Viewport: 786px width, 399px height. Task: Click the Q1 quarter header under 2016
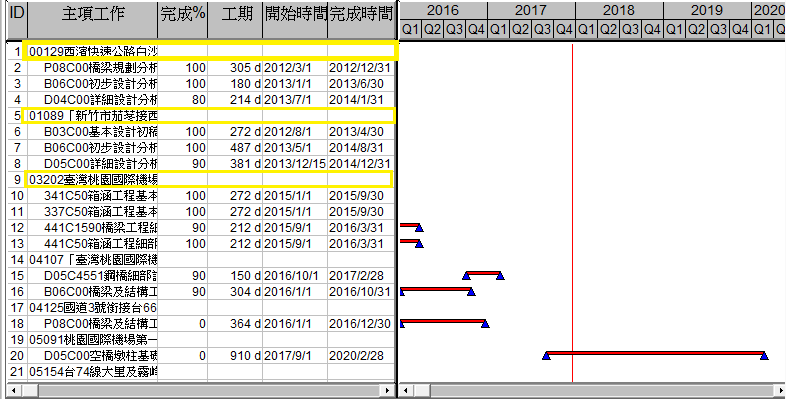410,30
